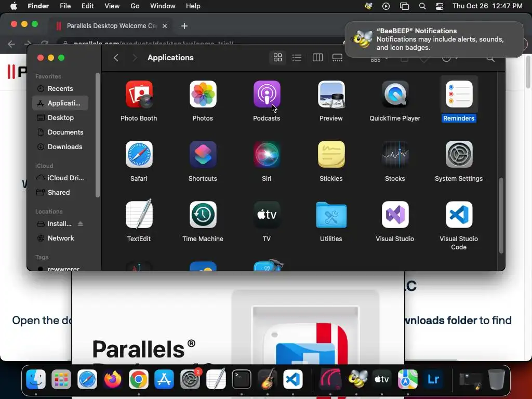The image size is (532, 399).
Task: Open the Finder menu in menu bar
Action: (38, 6)
